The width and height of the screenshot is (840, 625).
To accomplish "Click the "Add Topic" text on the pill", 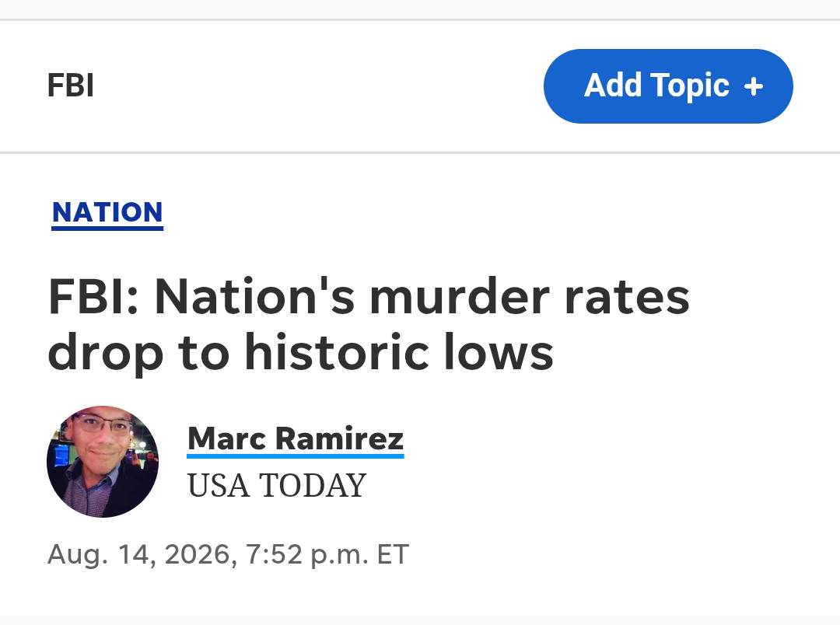I will coord(656,86).
